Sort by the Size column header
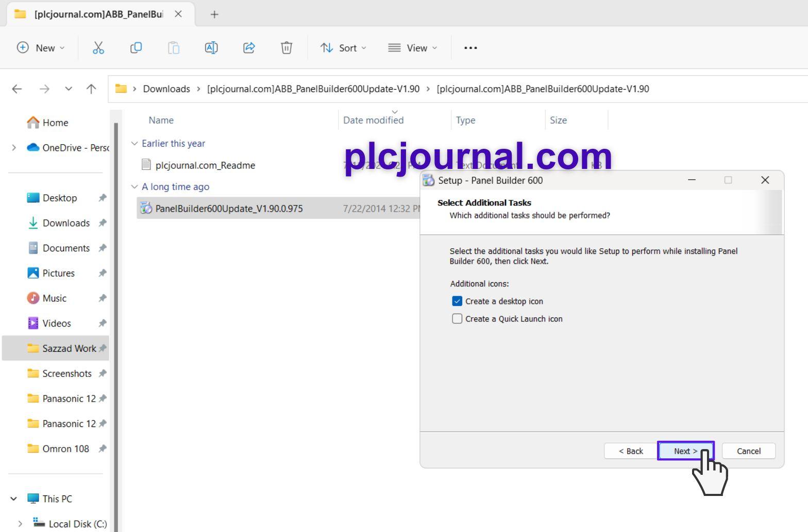808x532 pixels. [558, 120]
